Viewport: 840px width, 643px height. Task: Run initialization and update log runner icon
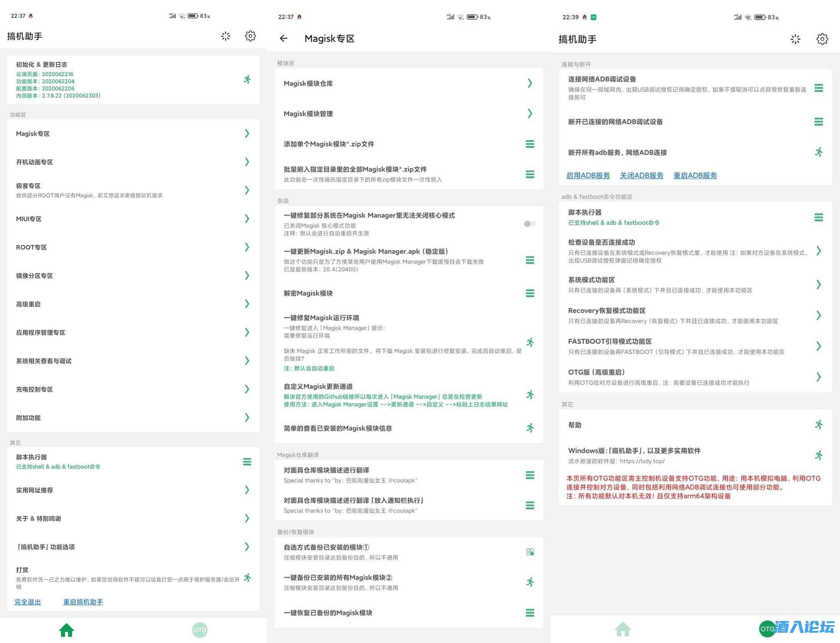[248, 80]
